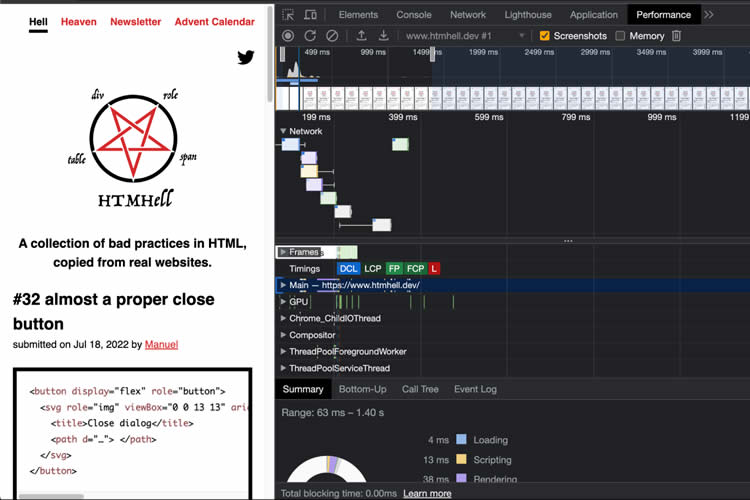Select the yellow script network request bar
This screenshot has width=750, height=500.
pos(309,171)
